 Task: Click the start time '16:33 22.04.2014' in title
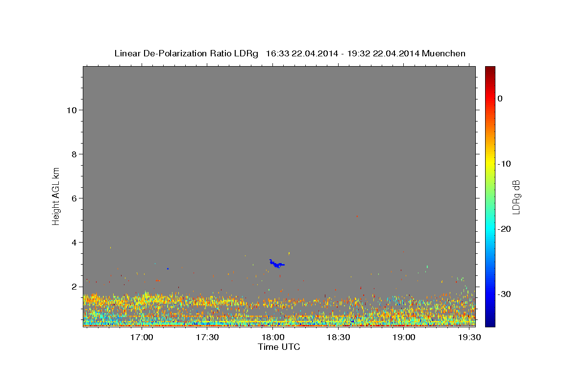[x=301, y=53]
